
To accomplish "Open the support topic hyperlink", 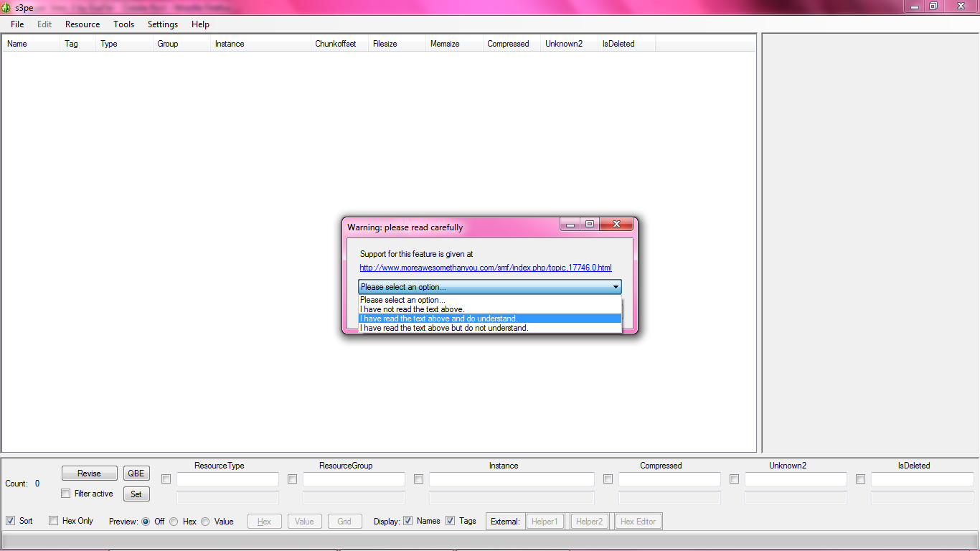I will click(x=486, y=267).
